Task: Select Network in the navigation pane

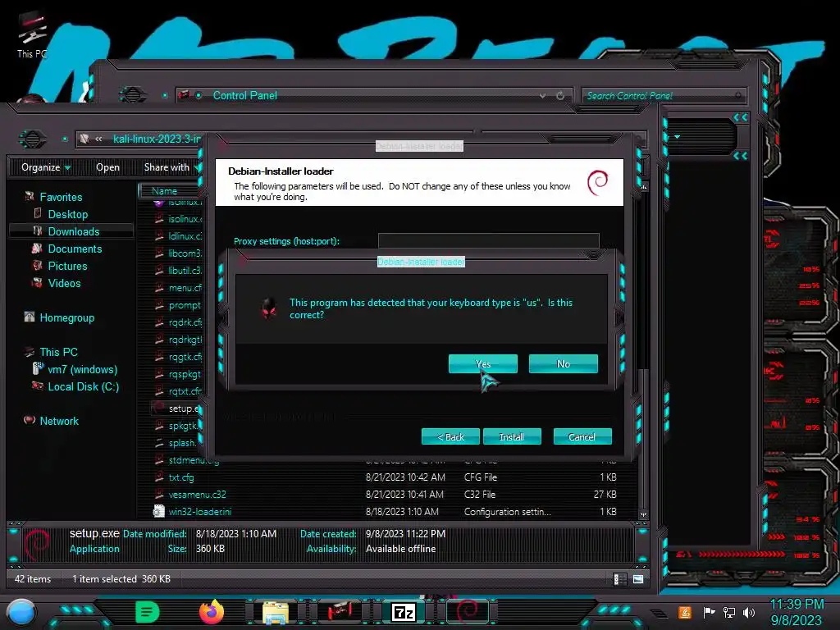Action: coord(59,421)
